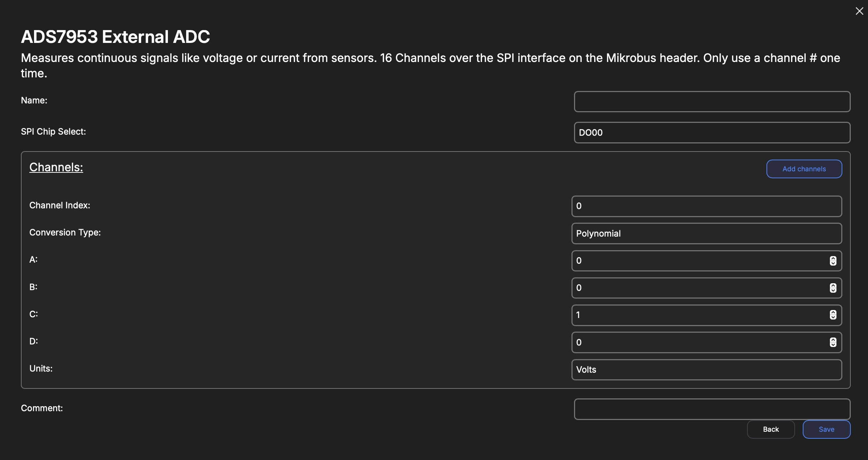This screenshot has height=460, width=868.
Task: Decrement coefficient A with down arrow
Action: (x=833, y=263)
